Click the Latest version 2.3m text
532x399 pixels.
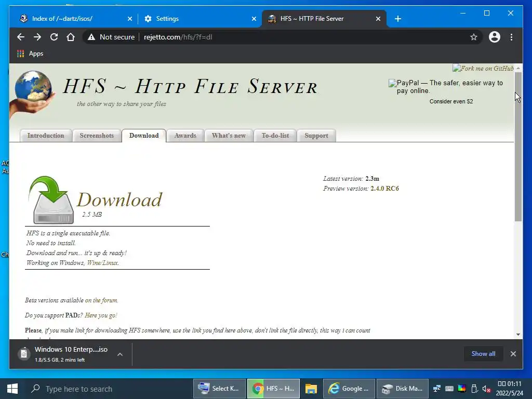351,179
